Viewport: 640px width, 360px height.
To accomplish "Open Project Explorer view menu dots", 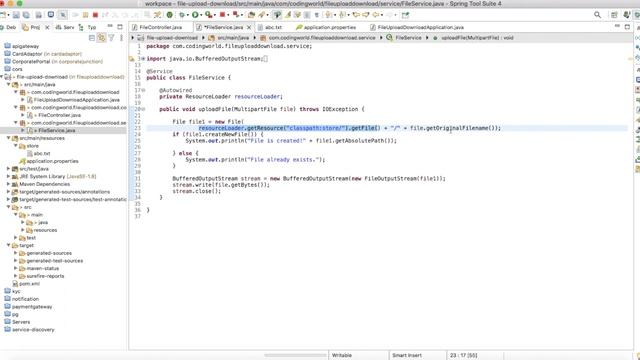I will tap(121, 38).
